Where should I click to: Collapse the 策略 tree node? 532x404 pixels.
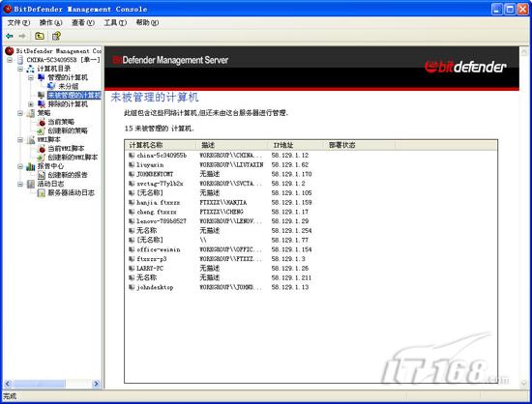point(20,113)
